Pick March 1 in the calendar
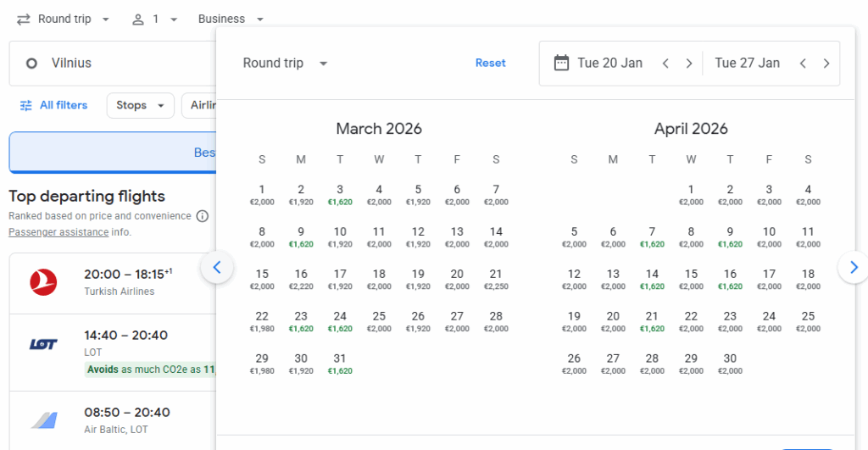This screenshot has height=450, width=868. pyautogui.click(x=262, y=195)
